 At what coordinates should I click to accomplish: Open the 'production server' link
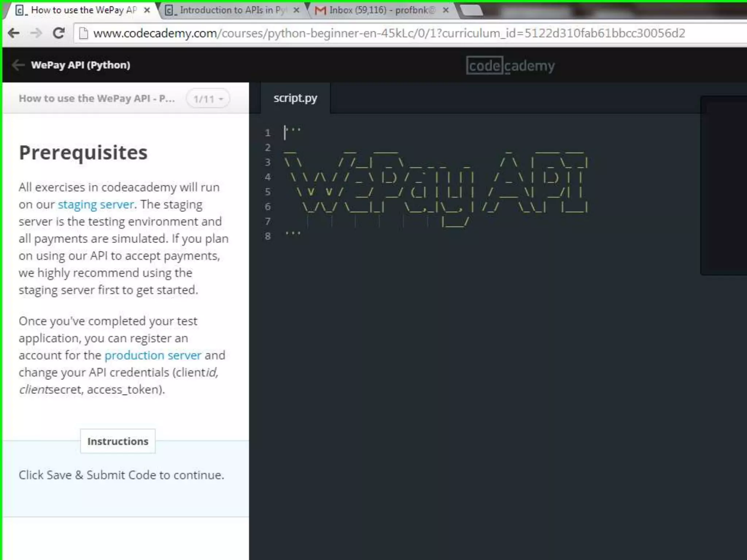(x=153, y=355)
